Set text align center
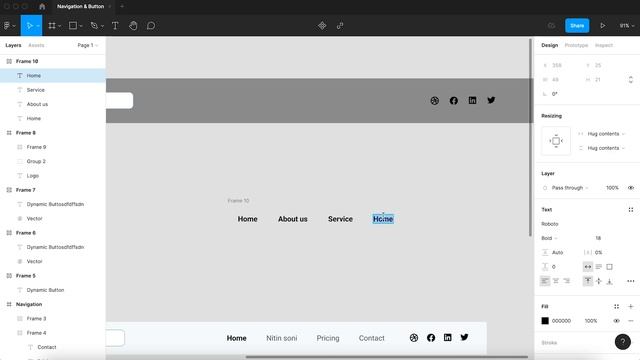The image size is (640, 360). click(x=556, y=281)
